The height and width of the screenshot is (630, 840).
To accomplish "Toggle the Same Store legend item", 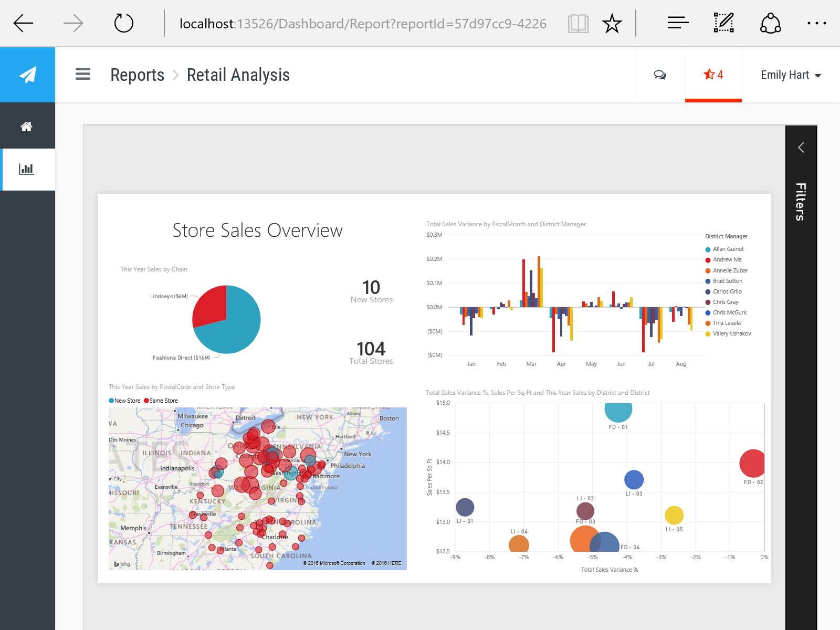I will 161,400.
